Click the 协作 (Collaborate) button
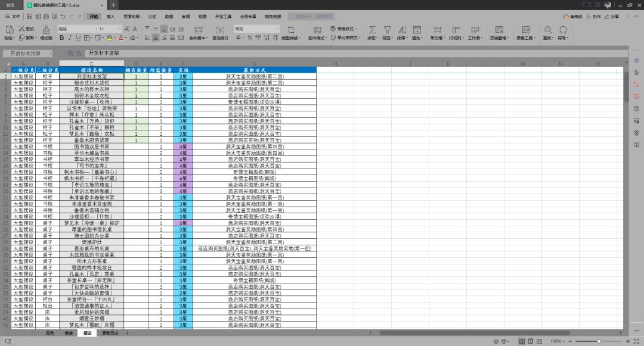The image size is (644, 346). point(593,17)
